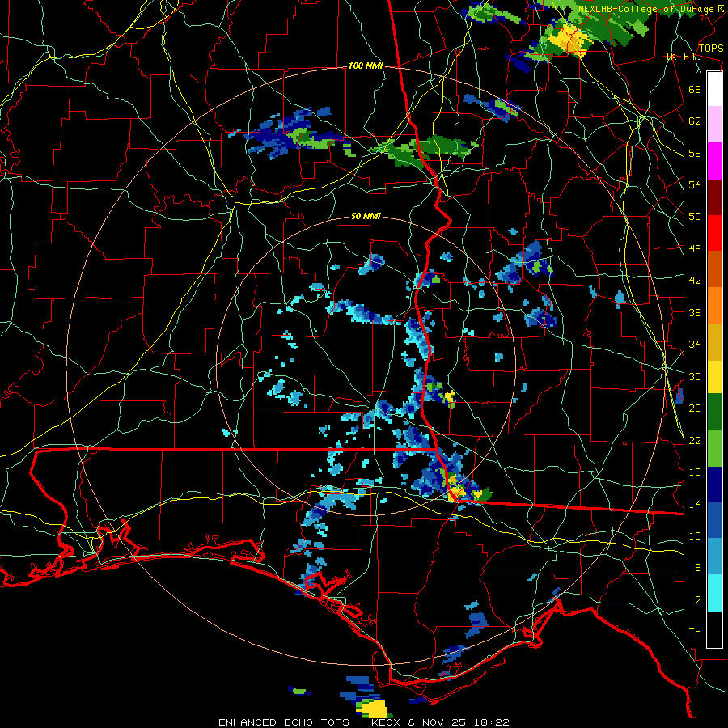Screen dimensions: 728x728
Task: Click the light pink legend swatch
Action: click(x=714, y=125)
